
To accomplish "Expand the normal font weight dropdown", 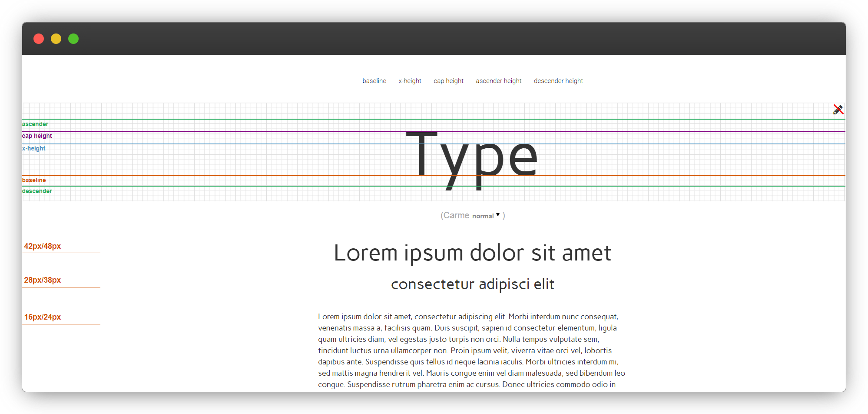I will click(x=486, y=216).
